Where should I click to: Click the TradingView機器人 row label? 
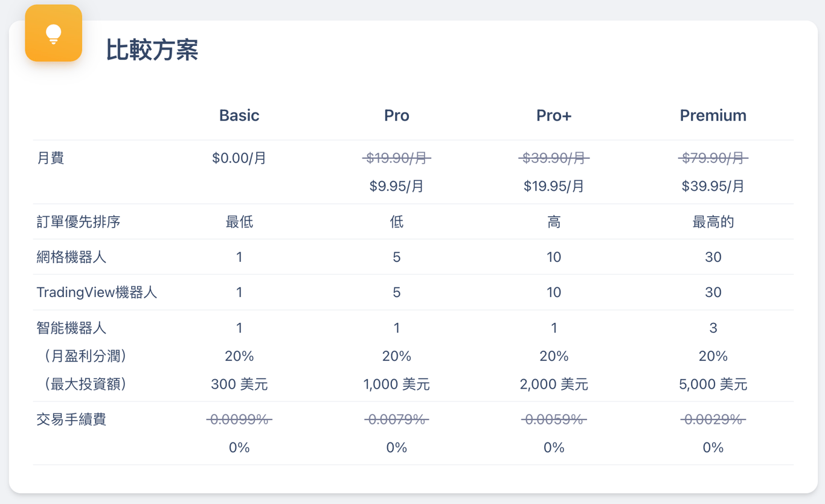pos(97,293)
